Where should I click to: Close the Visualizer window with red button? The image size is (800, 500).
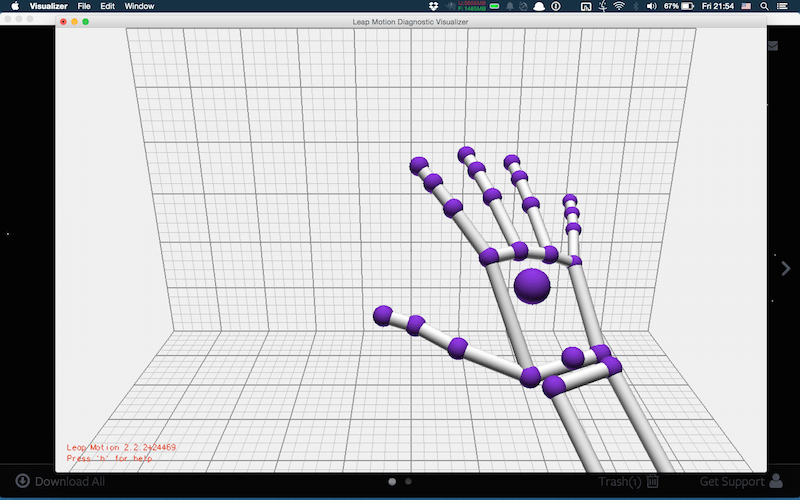tap(63, 21)
